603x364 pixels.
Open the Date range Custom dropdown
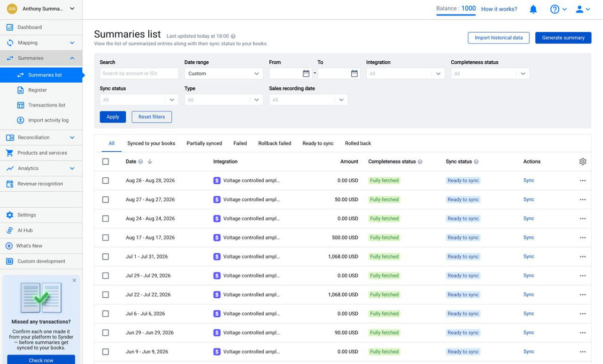(224, 73)
